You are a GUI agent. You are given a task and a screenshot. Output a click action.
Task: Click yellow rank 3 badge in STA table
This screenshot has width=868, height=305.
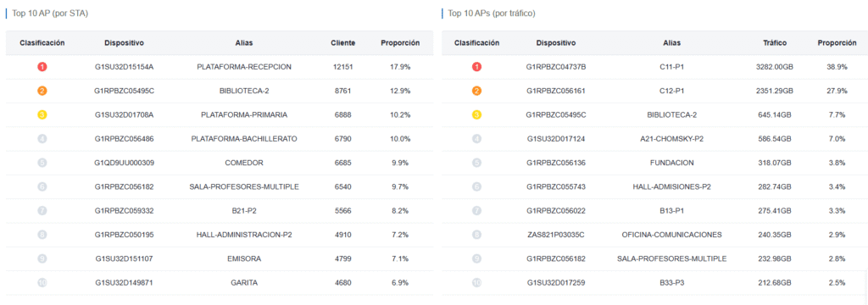tap(42, 115)
